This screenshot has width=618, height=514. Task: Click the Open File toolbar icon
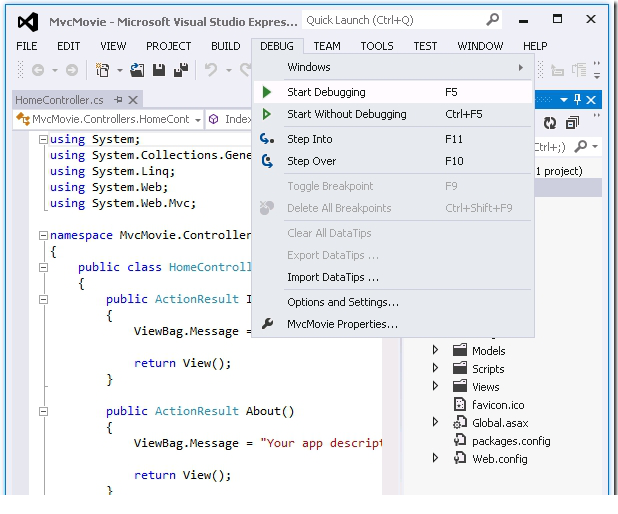coord(137,70)
